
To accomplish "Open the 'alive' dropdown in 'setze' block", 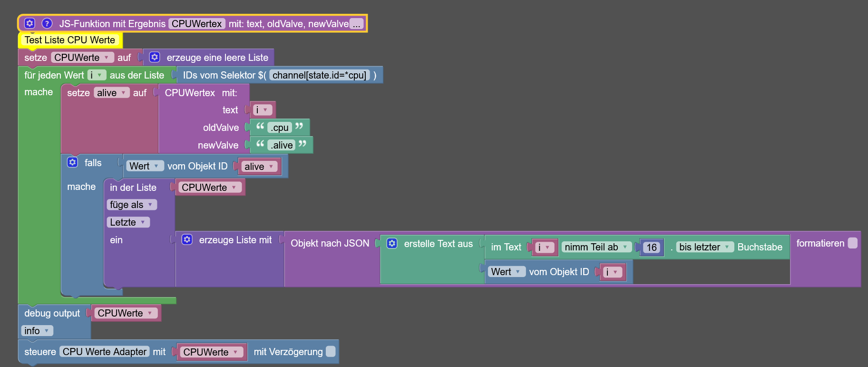I will pos(111,93).
